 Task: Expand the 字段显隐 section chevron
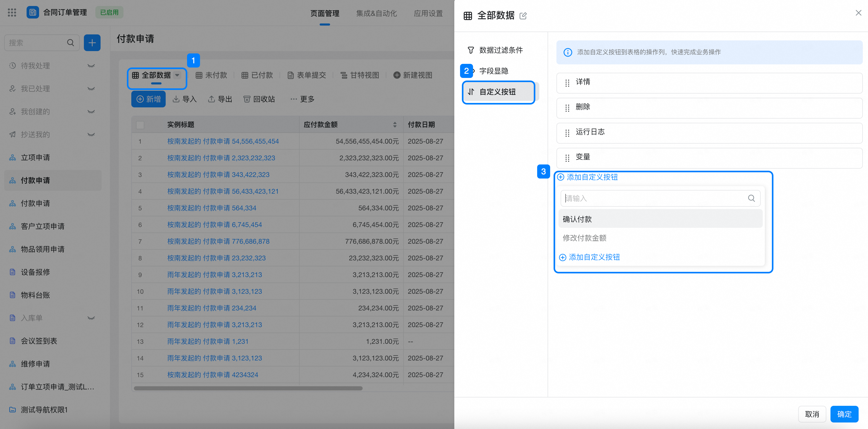click(x=474, y=71)
